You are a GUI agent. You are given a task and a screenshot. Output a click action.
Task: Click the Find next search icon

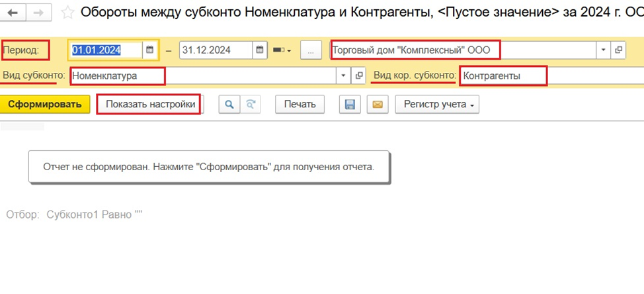250,105
